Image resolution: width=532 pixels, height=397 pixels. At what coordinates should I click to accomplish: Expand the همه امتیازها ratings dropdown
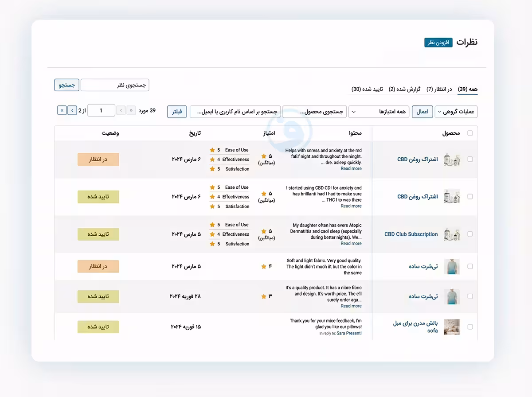coord(379,112)
